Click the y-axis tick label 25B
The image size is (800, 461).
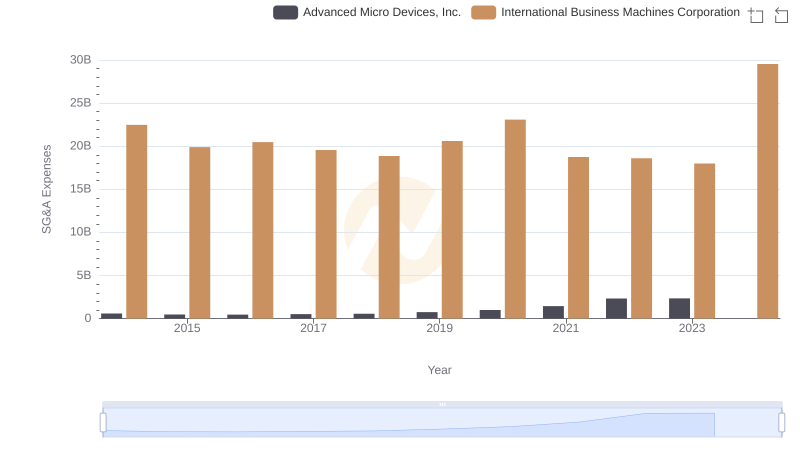tap(81, 103)
